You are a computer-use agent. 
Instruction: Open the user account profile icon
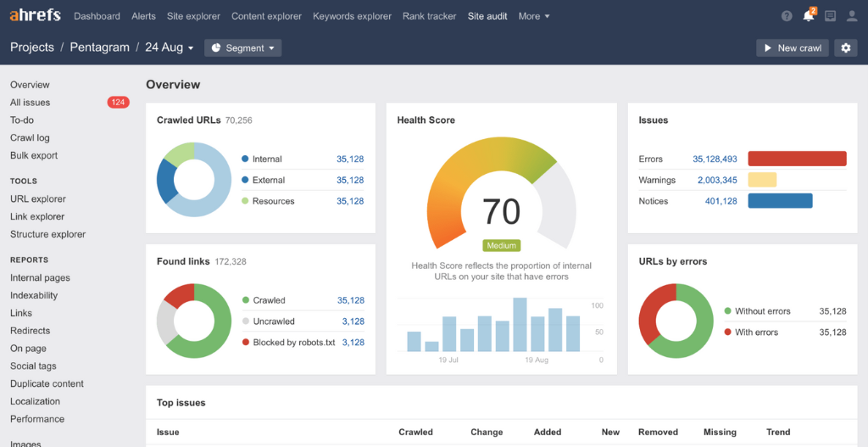click(852, 16)
